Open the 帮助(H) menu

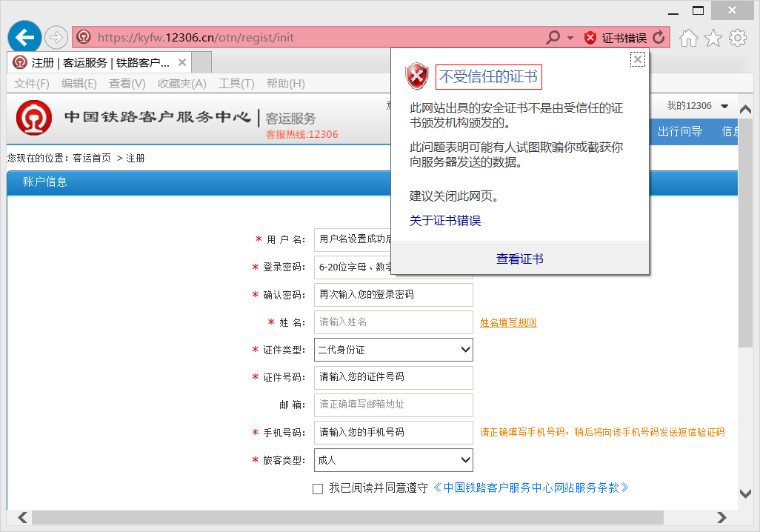[285, 84]
